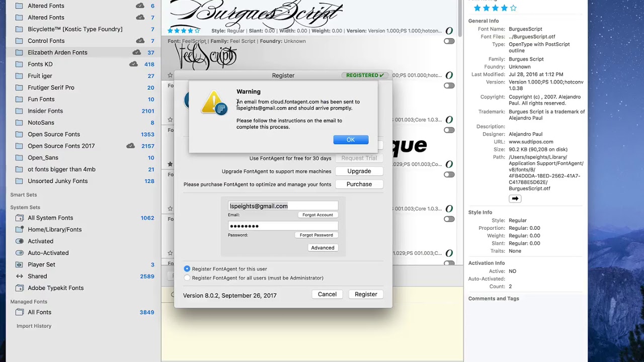
Task: Click the Forgot Account button
Action: click(x=317, y=215)
